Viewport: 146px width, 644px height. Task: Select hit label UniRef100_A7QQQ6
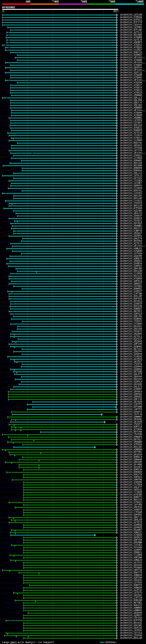pos(131,60)
